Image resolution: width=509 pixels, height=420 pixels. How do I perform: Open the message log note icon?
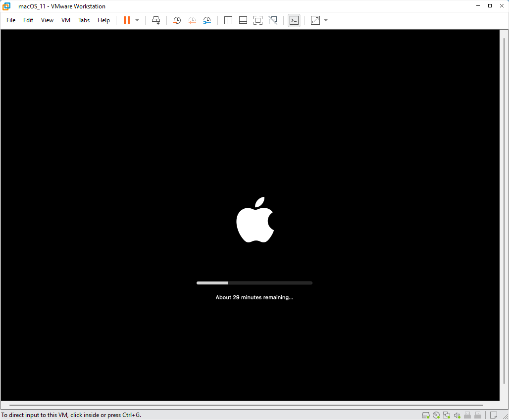[x=494, y=415]
